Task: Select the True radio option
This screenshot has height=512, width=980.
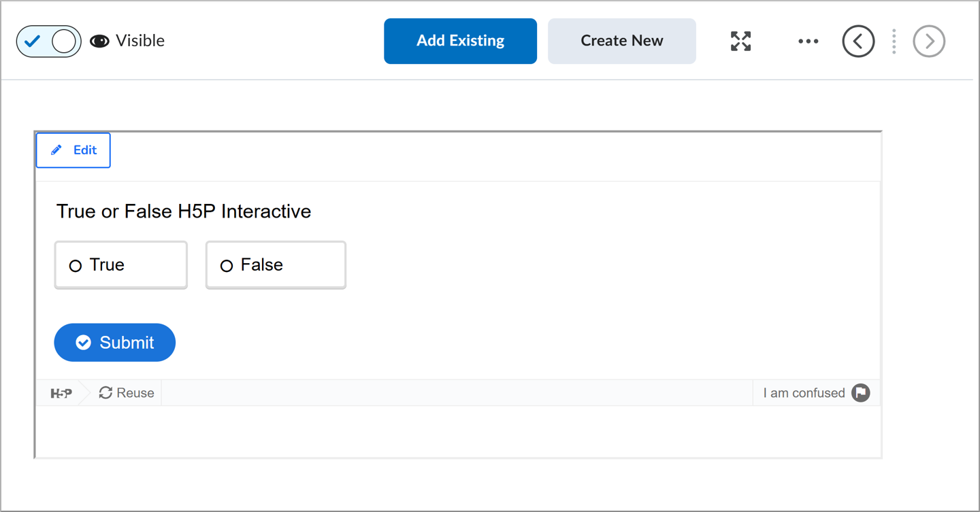Action: point(121,265)
